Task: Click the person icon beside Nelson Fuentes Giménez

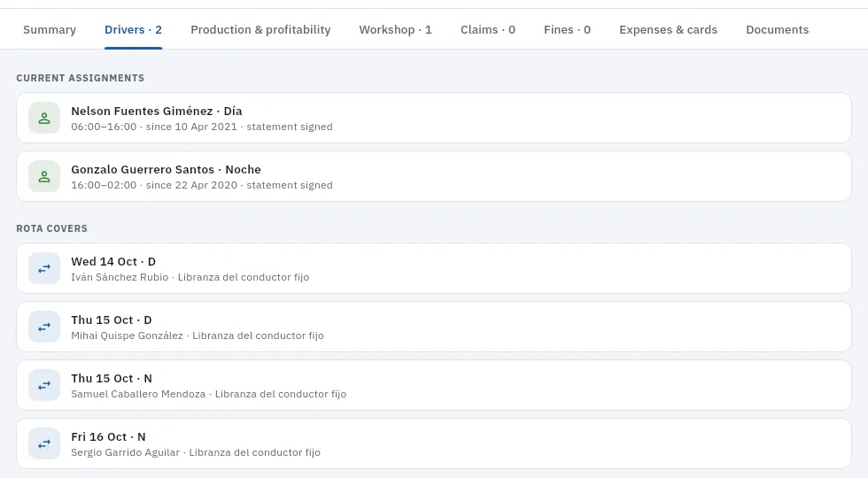Action: pos(44,118)
